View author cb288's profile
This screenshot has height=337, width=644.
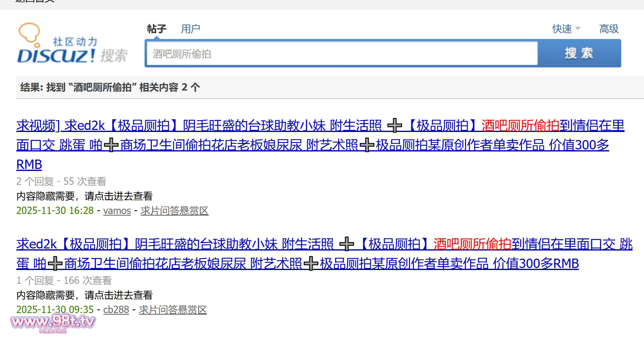pyautogui.click(x=116, y=310)
